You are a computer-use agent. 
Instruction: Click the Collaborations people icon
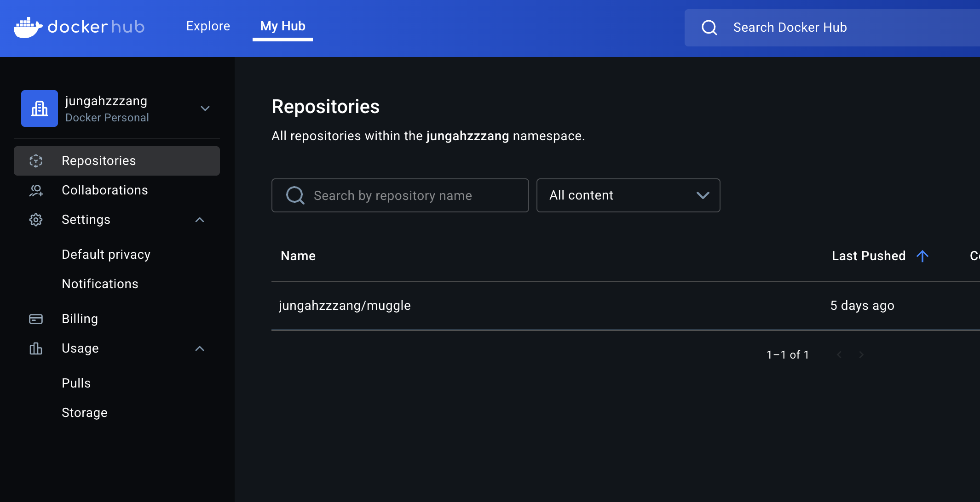(36, 190)
